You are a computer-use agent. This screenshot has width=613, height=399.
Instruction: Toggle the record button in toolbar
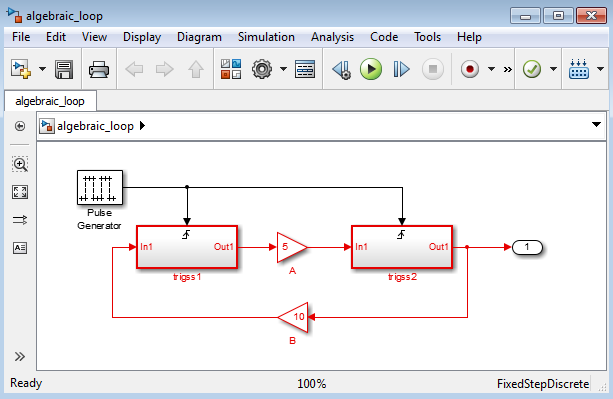470,69
